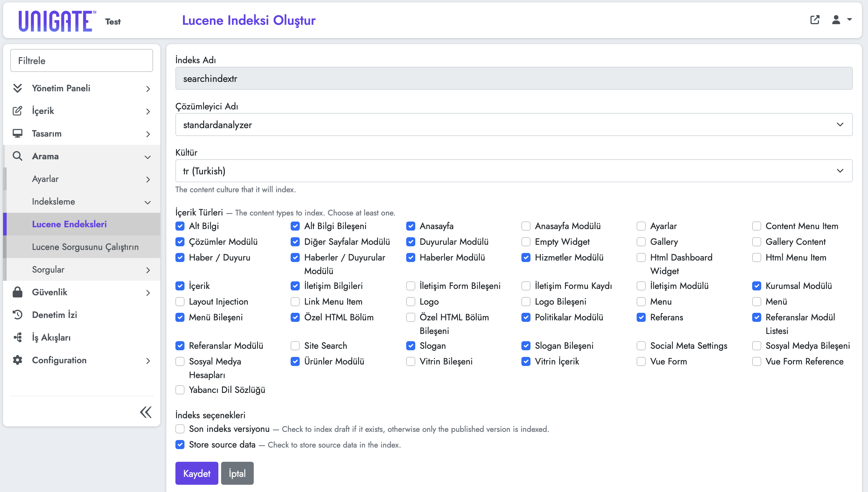Open the Kültür dropdown

pyautogui.click(x=514, y=171)
